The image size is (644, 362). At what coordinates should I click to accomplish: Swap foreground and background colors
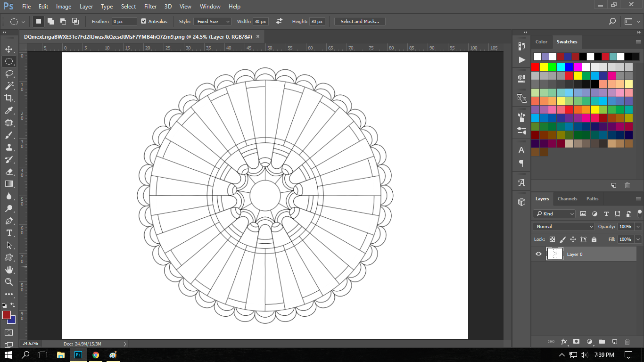[x=13, y=305]
